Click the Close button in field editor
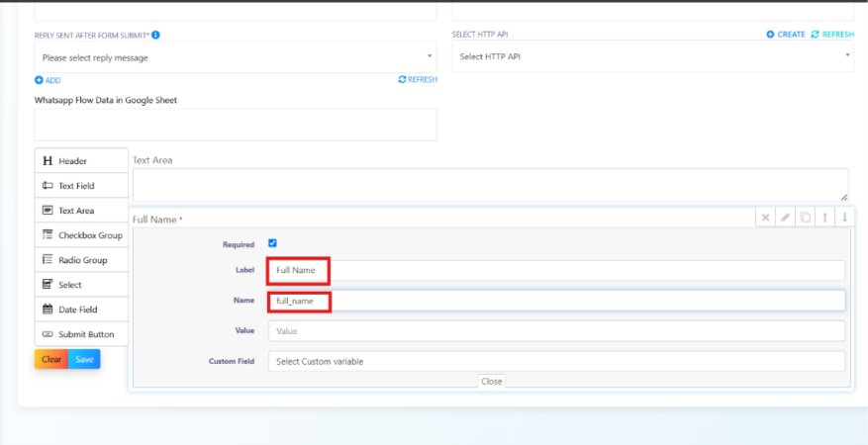Viewport: 868px width, 445px height. coord(492,382)
